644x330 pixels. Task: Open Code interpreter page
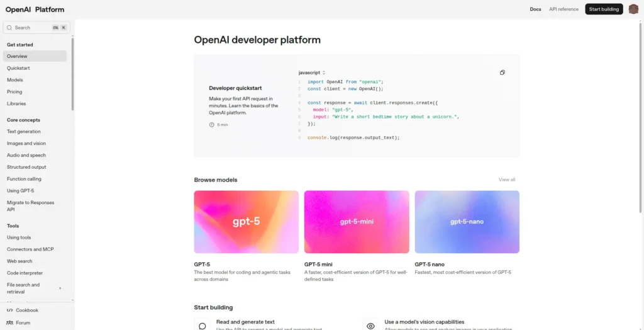click(x=25, y=273)
